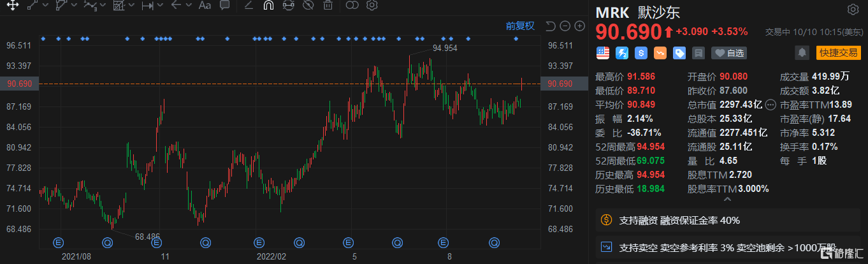This screenshot has height=264, width=868.
Task: Select the Aa text annotation tool
Action: coord(205,6)
